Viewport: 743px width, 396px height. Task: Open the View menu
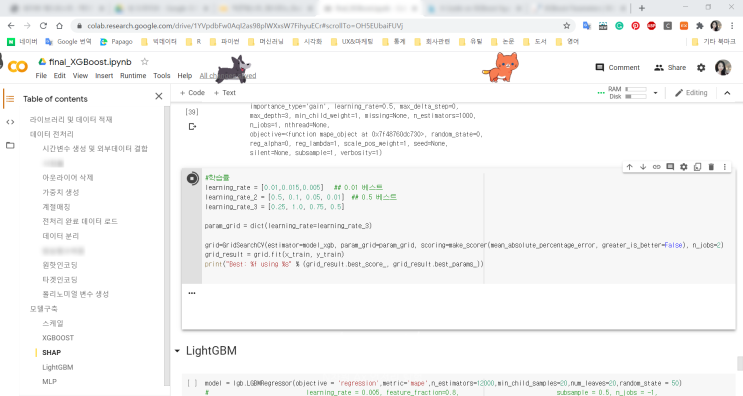pos(80,76)
